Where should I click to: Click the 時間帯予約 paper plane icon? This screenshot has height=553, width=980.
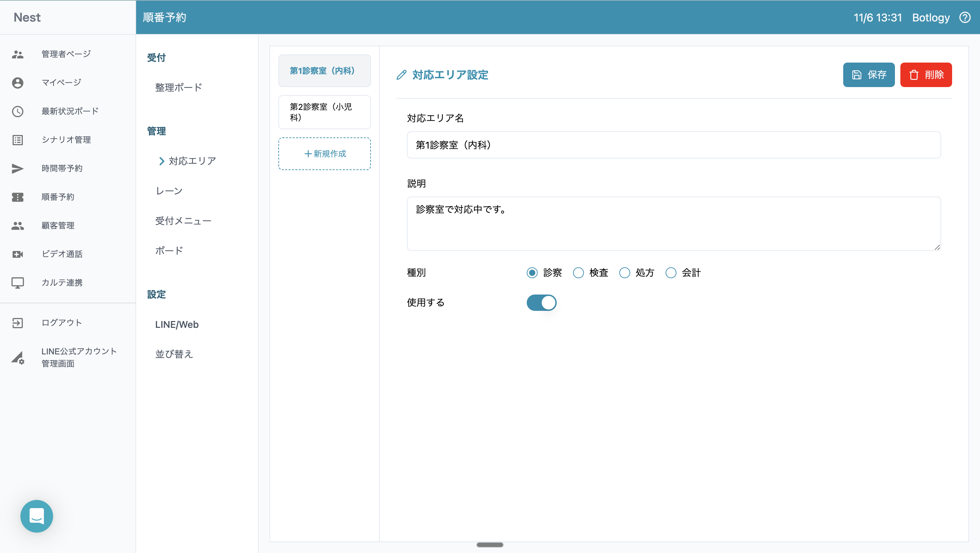click(17, 168)
